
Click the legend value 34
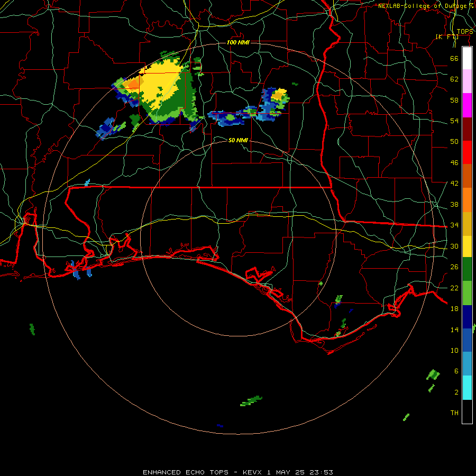(x=454, y=225)
